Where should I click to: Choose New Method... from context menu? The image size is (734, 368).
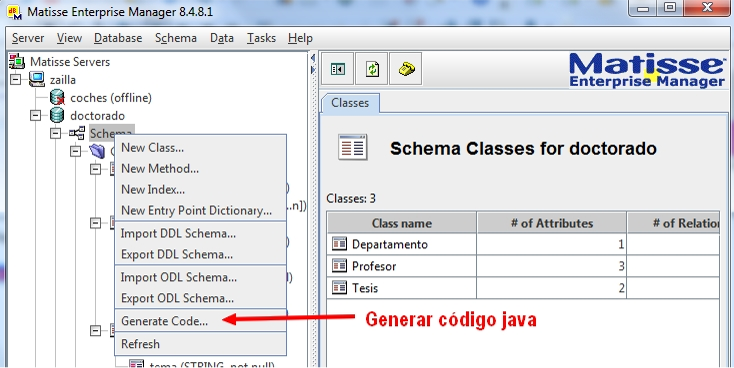pos(200,169)
